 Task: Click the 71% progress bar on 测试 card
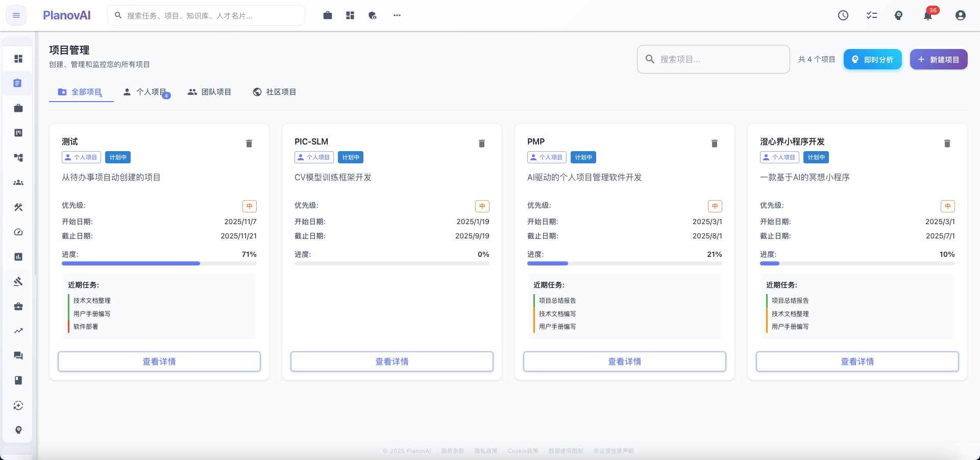[159, 263]
